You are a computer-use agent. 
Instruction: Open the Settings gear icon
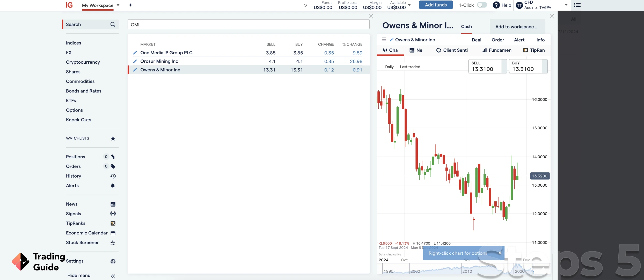113,261
